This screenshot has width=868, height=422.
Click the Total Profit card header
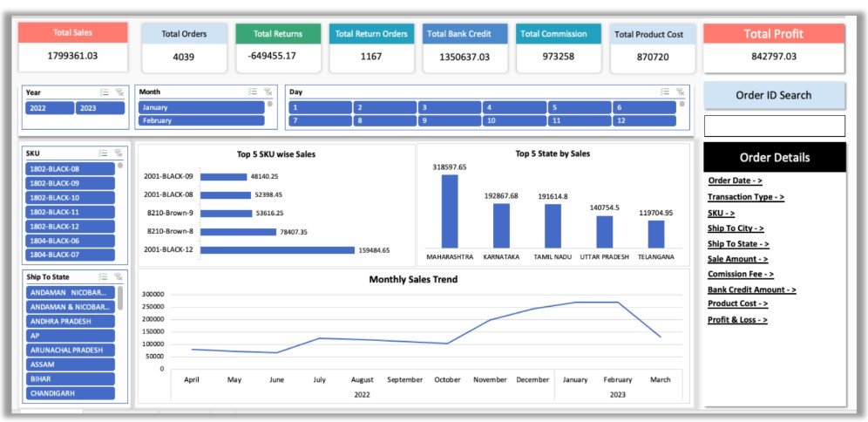pos(774,34)
